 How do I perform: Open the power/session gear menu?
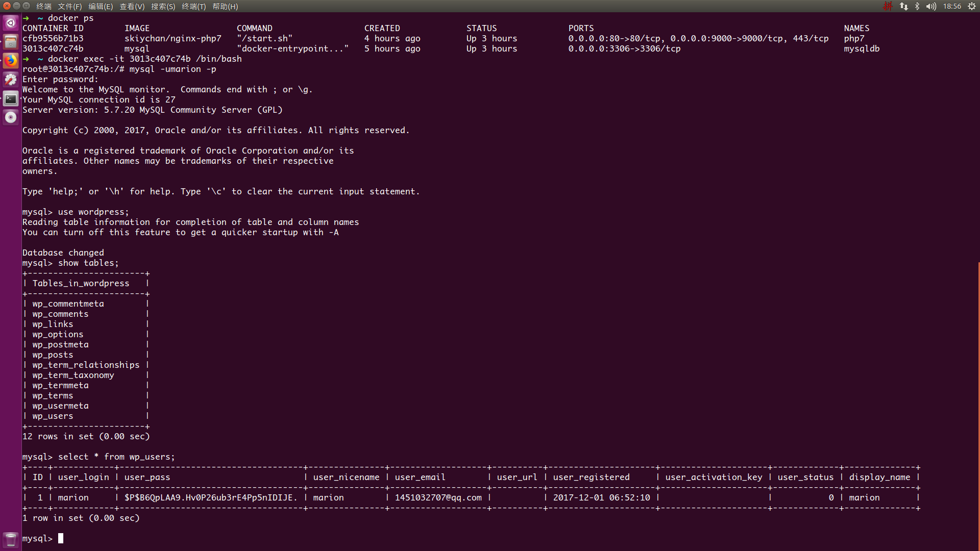click(972, 6)
